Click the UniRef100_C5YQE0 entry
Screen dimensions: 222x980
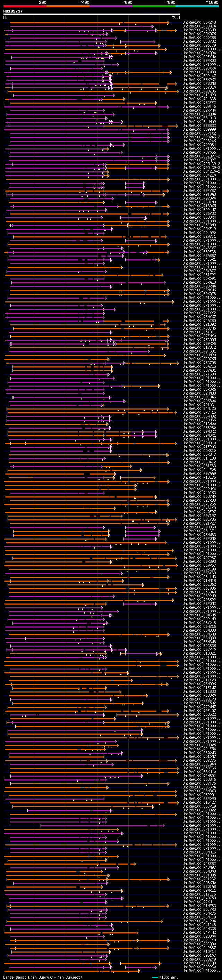point(199,88)
